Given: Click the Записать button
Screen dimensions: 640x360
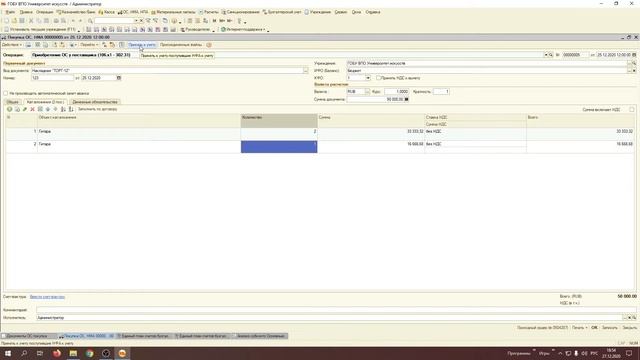Looking at the screenshot, I should point(610,328).
